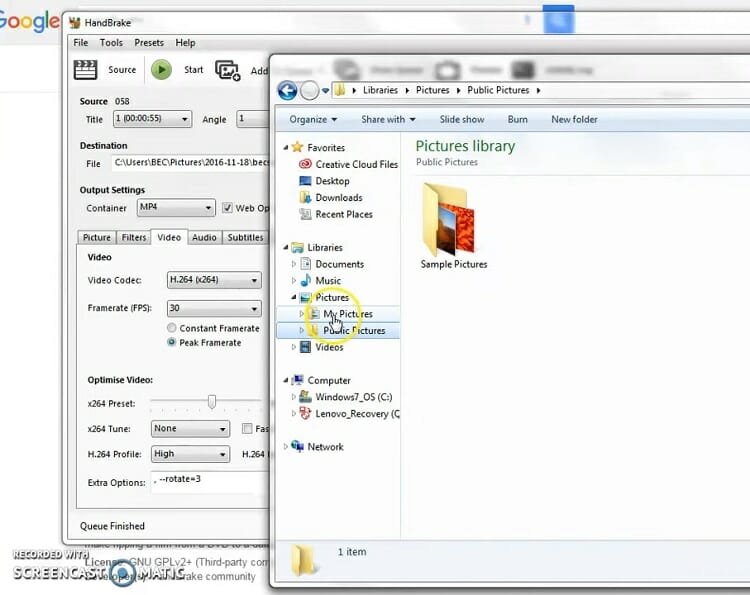The height and width of the screenshot is (595, 750).
Task: Click the x264 Preset slider handle
Action: click(211, 402)
